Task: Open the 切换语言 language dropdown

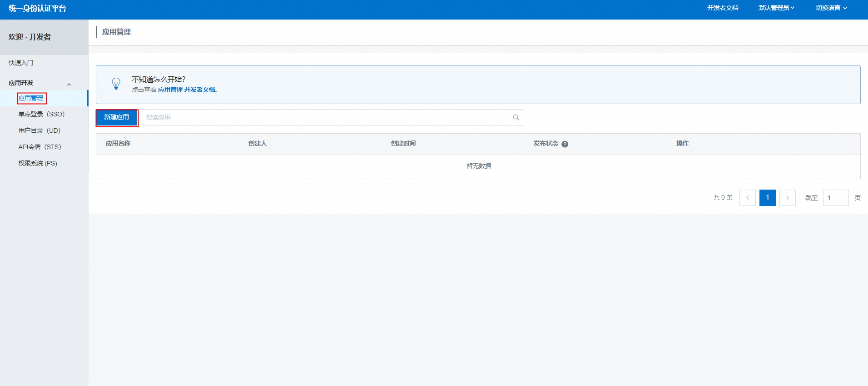Action: tap(831, 8)
